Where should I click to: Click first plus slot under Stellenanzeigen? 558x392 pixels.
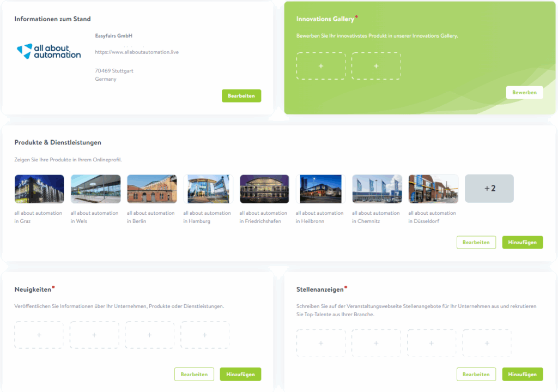(320, 343)
